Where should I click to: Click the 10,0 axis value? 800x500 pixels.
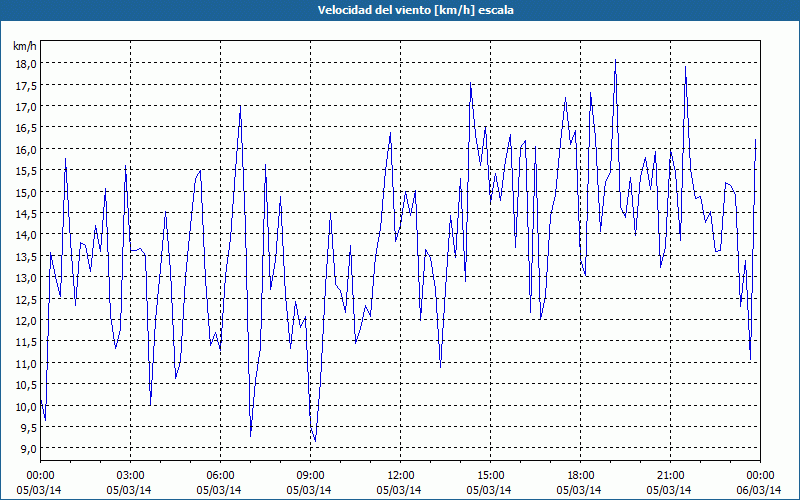(27, 406)
